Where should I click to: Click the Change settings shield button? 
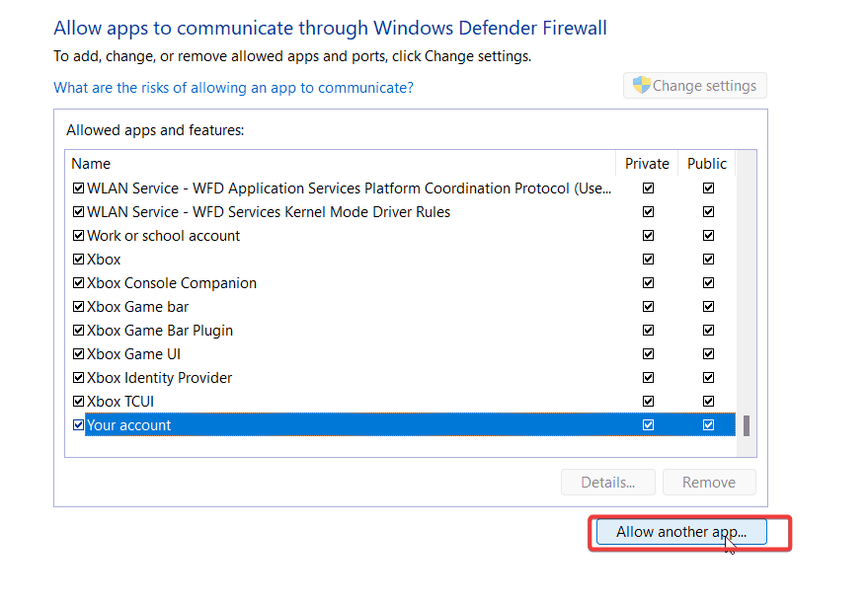point(695,86)
